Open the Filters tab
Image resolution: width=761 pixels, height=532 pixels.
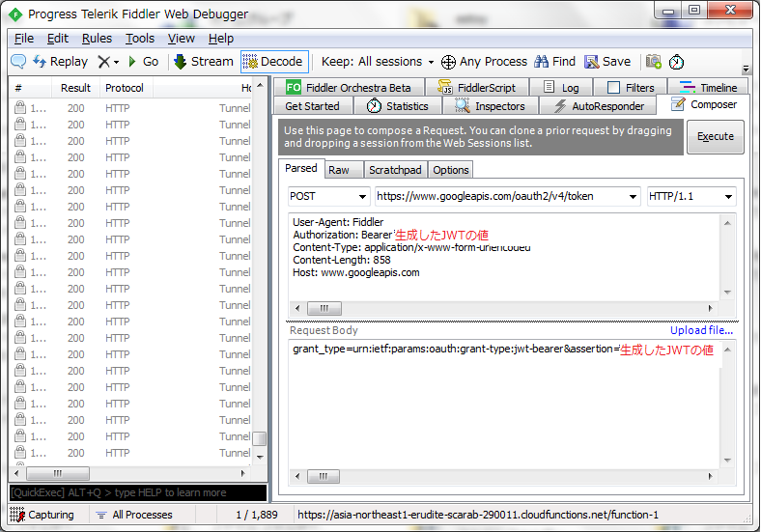coord(631,87)
